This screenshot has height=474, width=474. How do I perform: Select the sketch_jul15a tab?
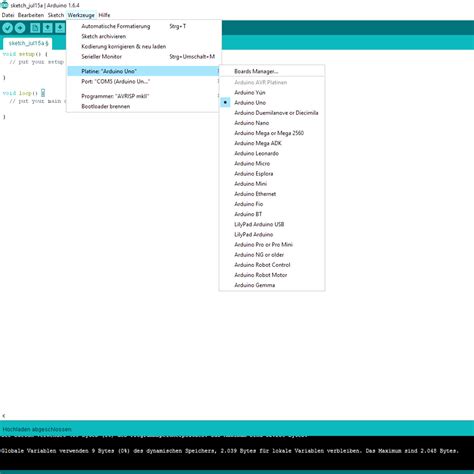coord(28,43)
